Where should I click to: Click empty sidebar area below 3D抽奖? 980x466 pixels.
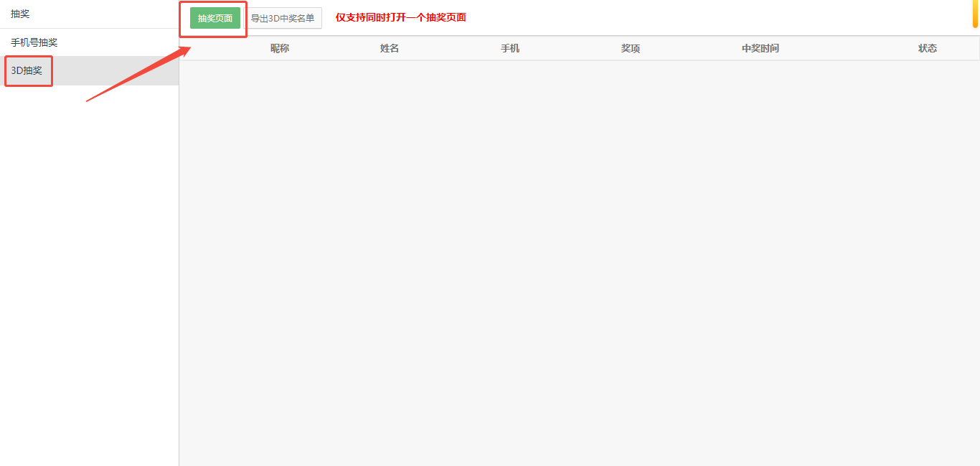[x=89, y=287]
